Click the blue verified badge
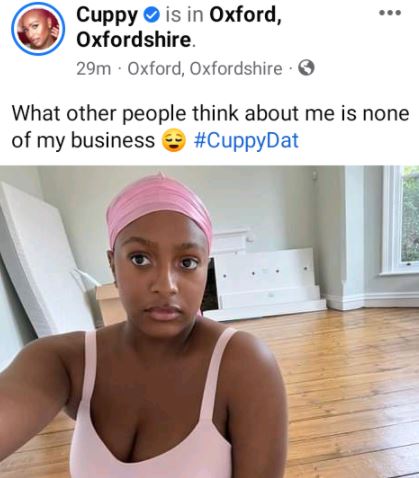Screen dimensions: 419x478 point(151,15)
